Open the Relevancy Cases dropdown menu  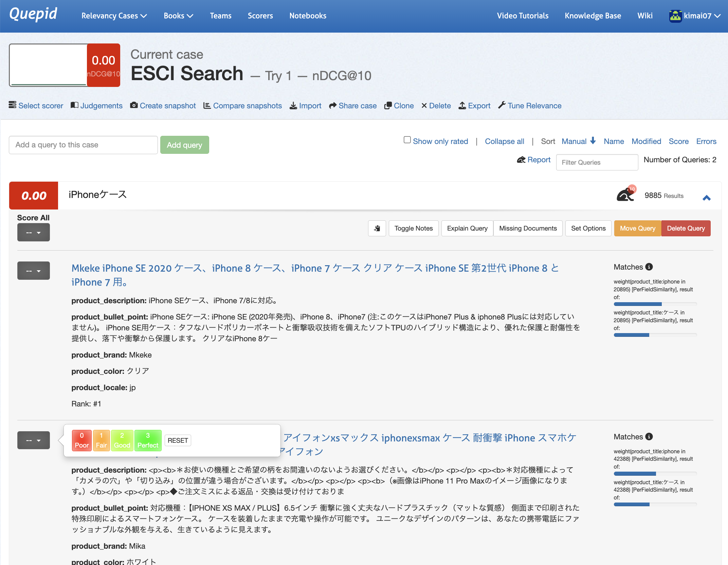pyautogui.click(x=114, y=16)
